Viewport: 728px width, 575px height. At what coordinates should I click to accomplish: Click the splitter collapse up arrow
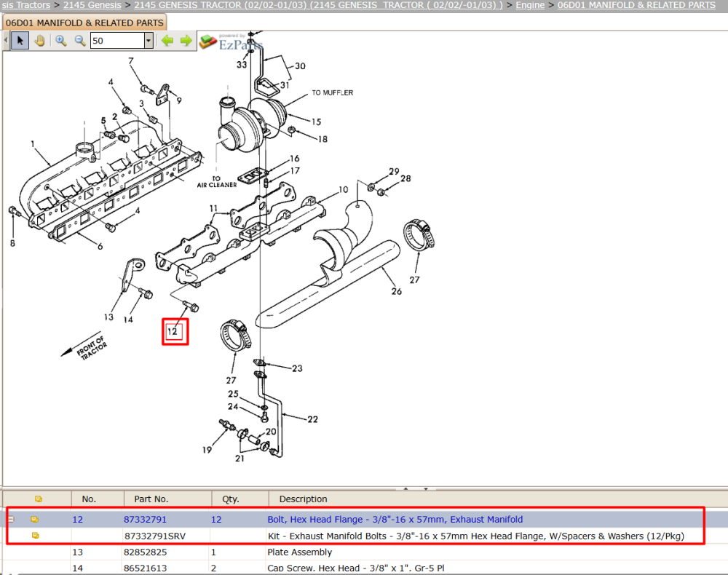click(405, 488)
